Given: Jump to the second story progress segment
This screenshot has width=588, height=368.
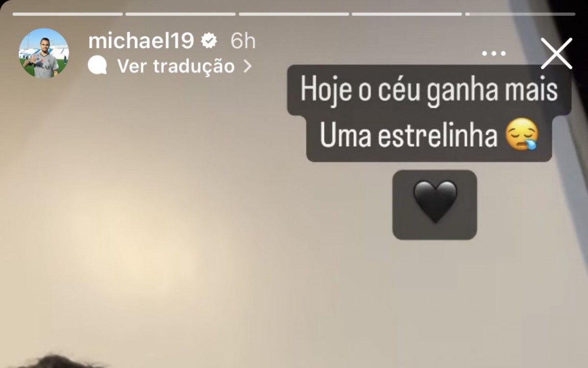Looking at the screenshot, I should (x=181, y=14).
